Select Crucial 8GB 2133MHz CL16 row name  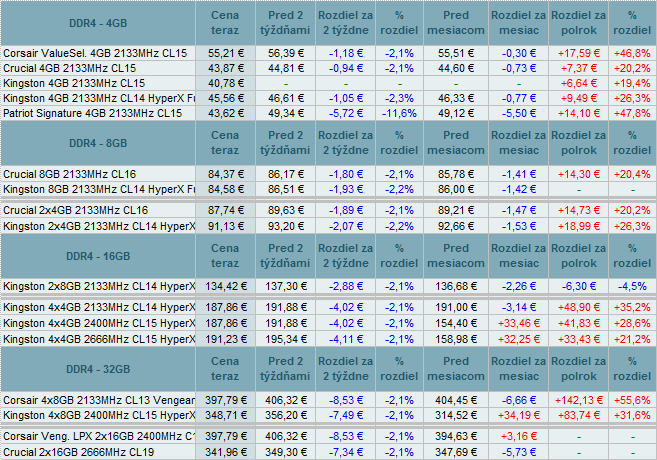point(70,174)
